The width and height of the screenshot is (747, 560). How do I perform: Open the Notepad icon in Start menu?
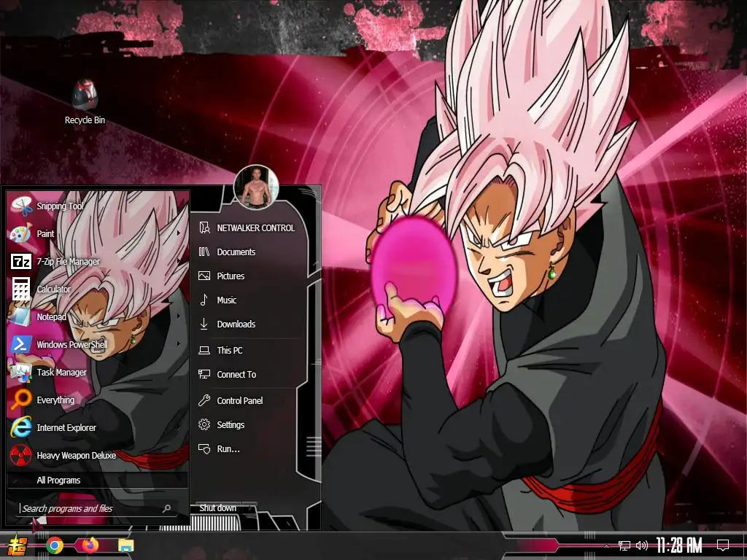21,316
